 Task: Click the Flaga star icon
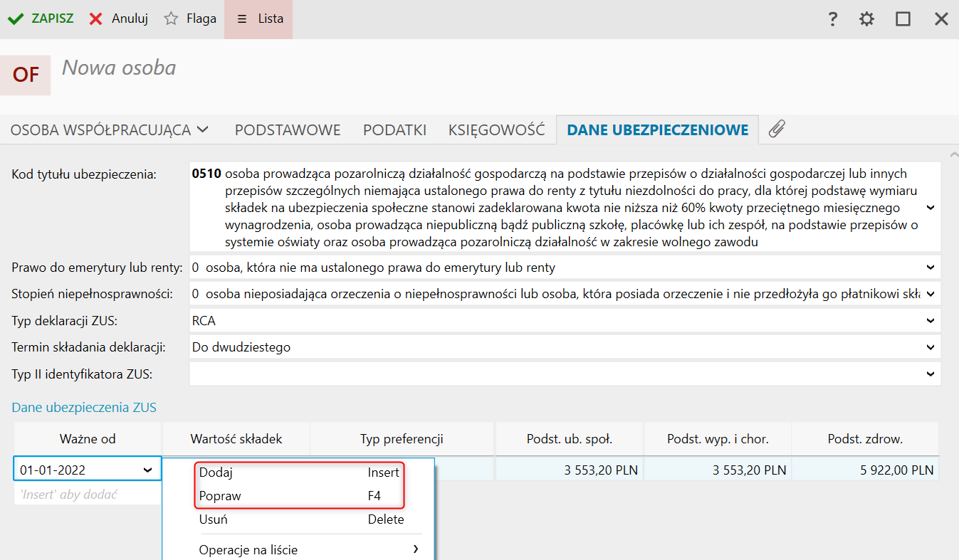pyautogui.click(x=171, y=19)
